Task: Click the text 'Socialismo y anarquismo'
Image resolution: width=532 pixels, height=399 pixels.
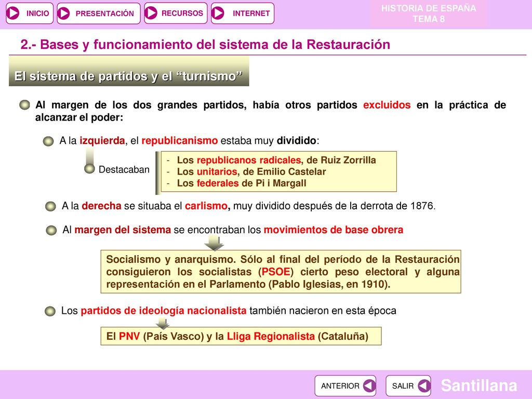Action: click(x=170, y=259)
